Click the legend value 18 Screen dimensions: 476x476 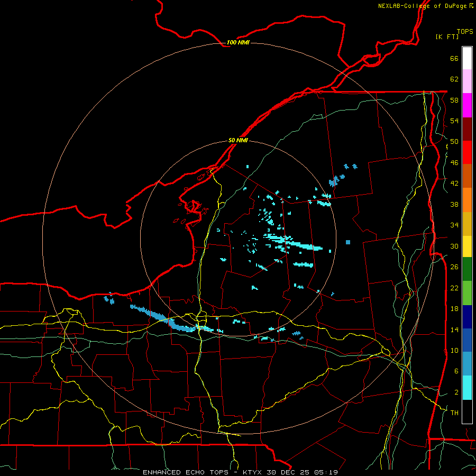pos(454,309)
